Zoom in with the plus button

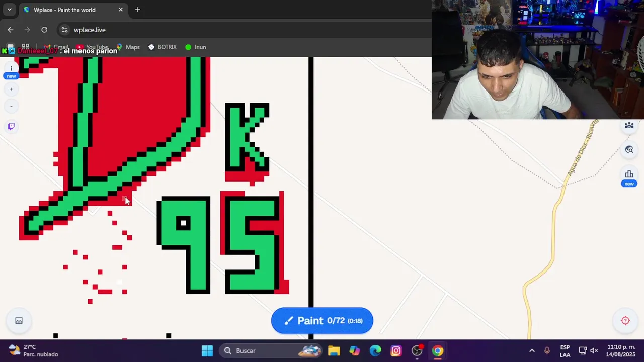(x=11, y=89)
